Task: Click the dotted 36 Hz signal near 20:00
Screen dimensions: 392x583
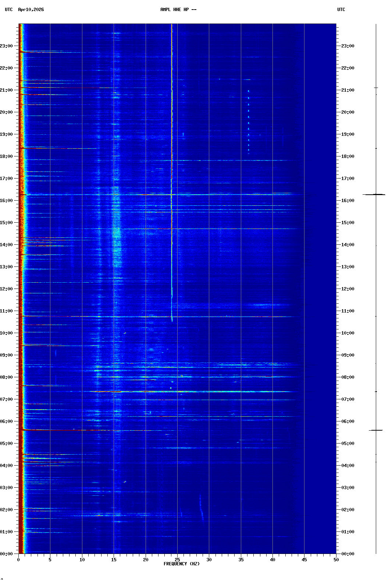Action: pos(249,110)
